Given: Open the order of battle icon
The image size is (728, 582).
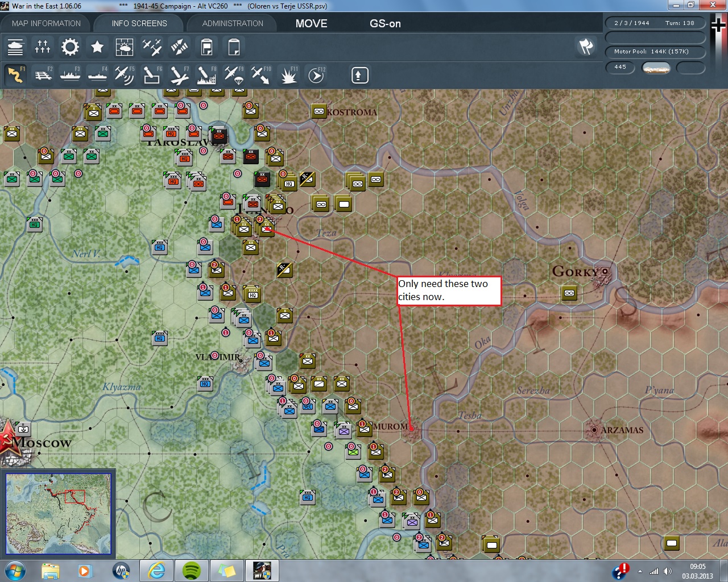Looking at the screenshot, I should point(15,47).
